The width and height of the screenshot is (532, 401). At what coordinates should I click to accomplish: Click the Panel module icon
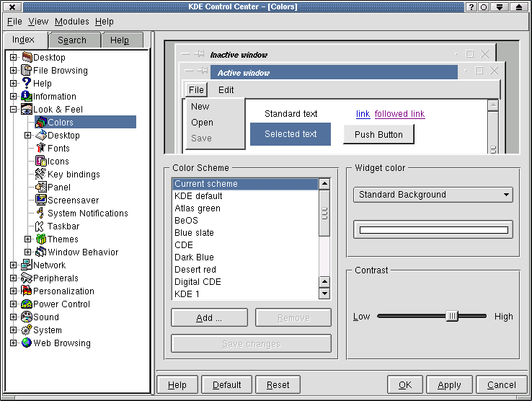click(x=41, y=187)
